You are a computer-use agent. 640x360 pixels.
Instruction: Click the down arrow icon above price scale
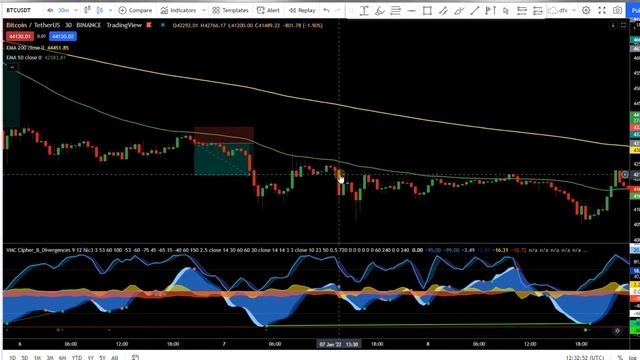click(613, 25)
